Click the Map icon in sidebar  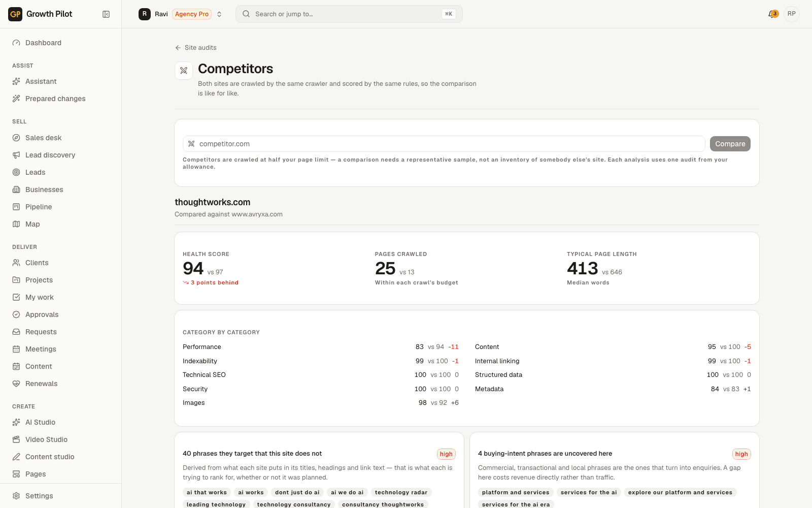coord(16,224)
